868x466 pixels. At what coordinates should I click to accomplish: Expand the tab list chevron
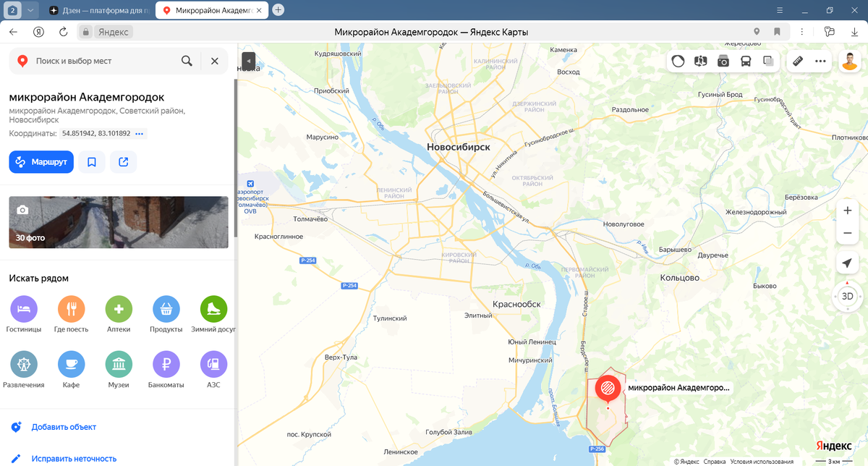[x=30, y=10]
